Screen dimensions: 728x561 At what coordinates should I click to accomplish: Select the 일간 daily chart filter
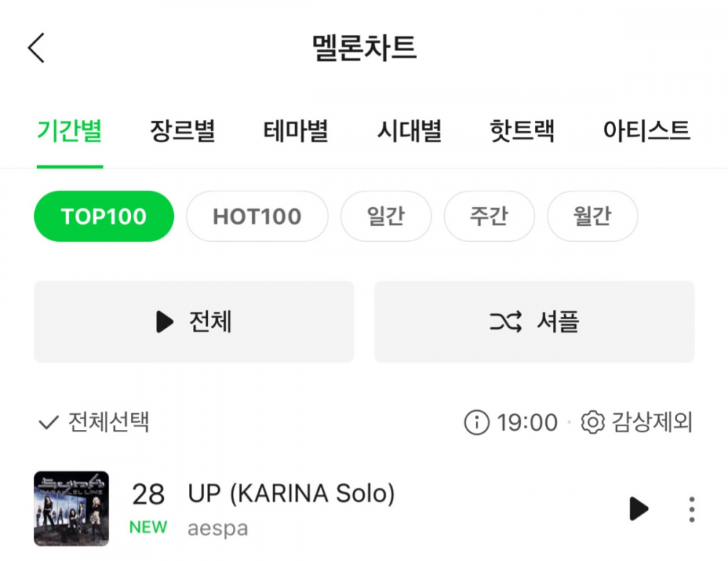(x=386, y=216)
